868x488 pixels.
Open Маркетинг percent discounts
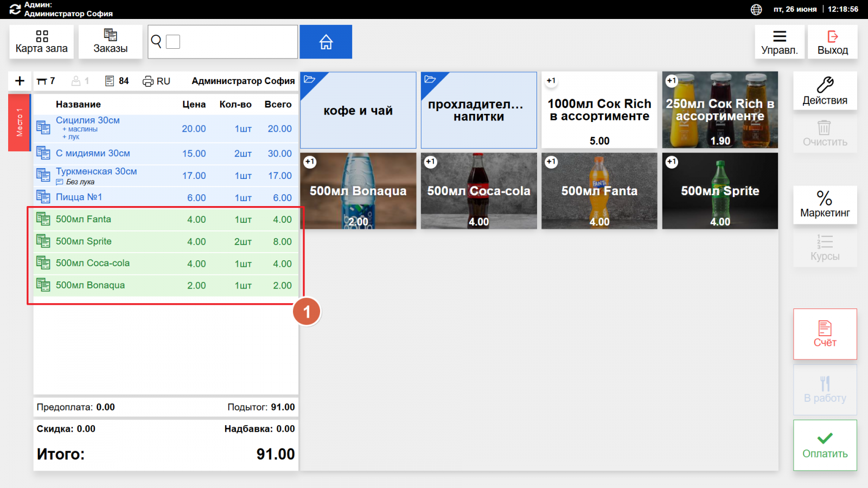pos(825,204)
